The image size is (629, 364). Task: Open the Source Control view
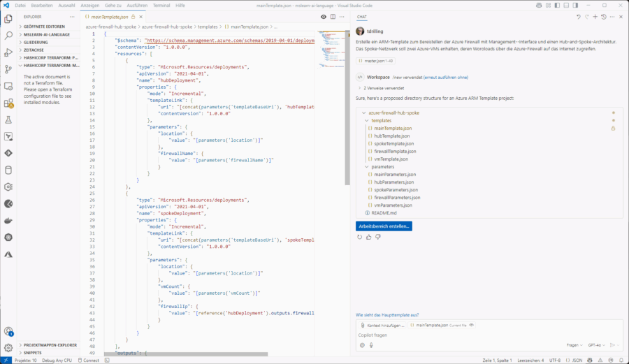[x=8, y=69]
